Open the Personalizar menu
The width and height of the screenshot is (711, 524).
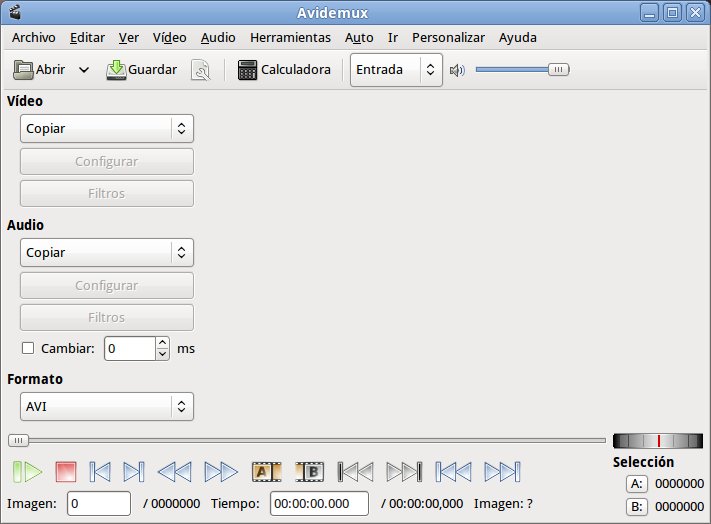[448, 38]
